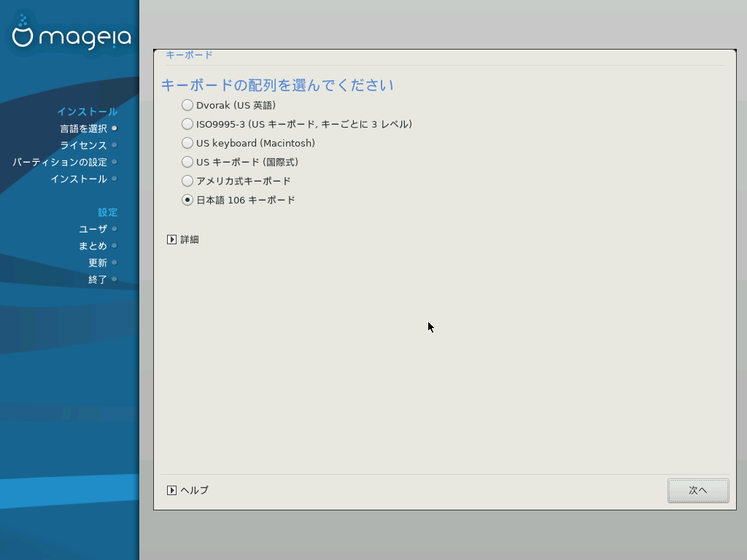This screenshot has height=560, width=747.
Task: Click 言語を選択 step in sidebar
Action: pyautogui.click(x=83, y=128)
